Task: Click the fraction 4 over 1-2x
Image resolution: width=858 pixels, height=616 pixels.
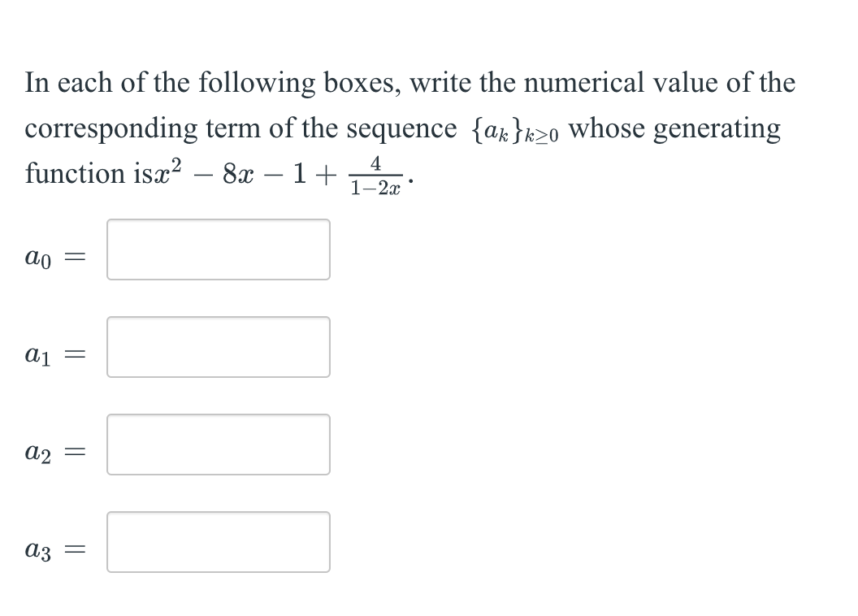Action: pos(375,175)
